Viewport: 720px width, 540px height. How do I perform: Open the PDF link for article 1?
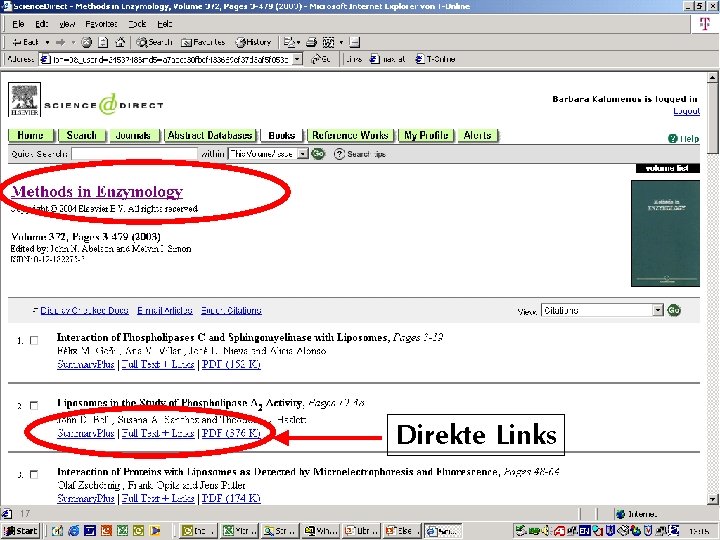click(231, 364)
